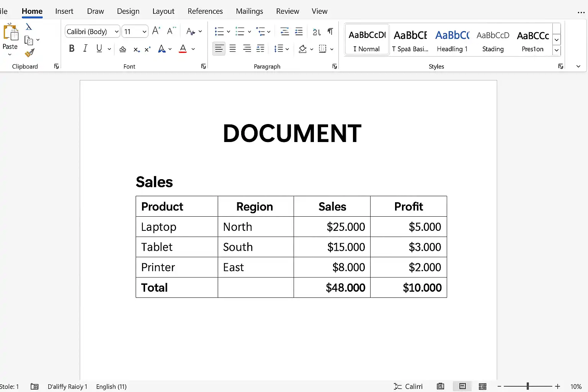Click the Format Painter brush icon
588x392 pixels.
29,53
